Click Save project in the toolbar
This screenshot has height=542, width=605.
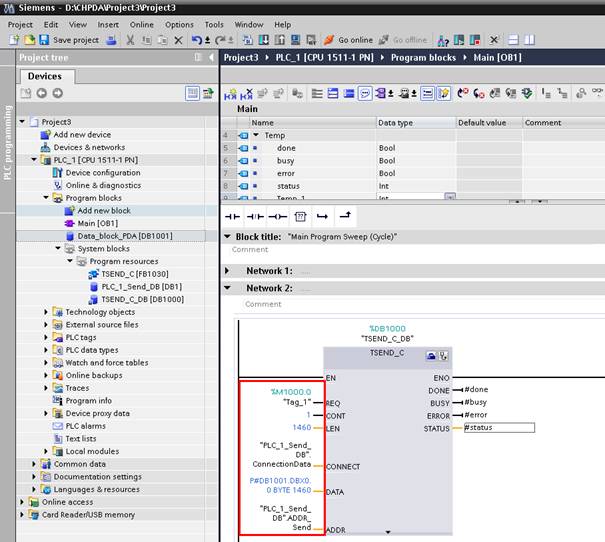[x=68, y=40]
